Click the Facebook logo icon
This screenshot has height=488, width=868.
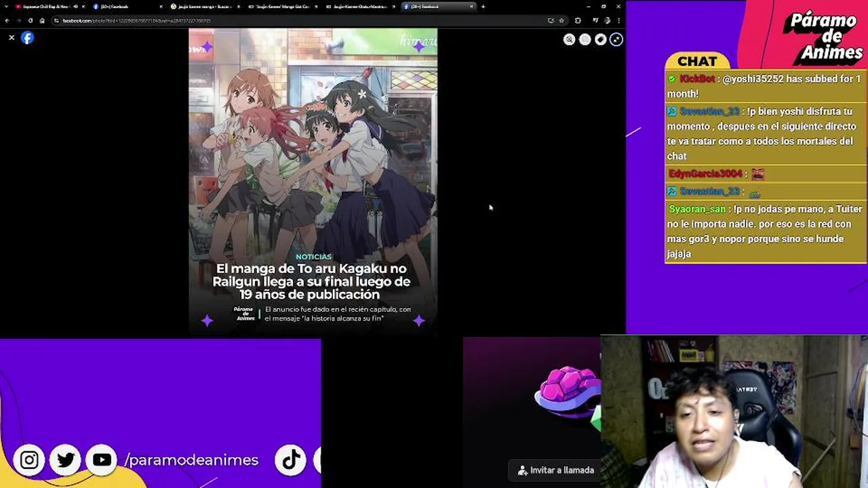(27, 38)
